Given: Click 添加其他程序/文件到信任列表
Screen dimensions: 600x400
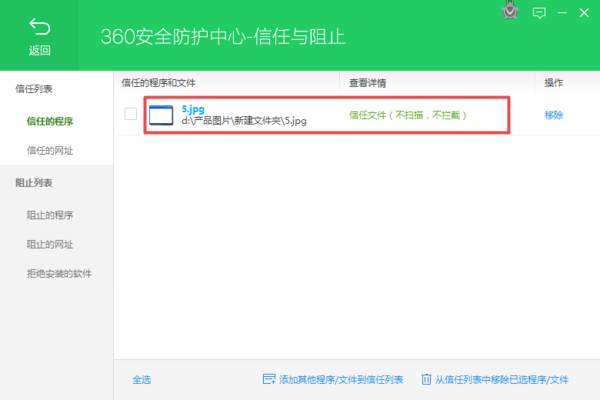Looking at the screenshot, I should (x=341, y=380).
